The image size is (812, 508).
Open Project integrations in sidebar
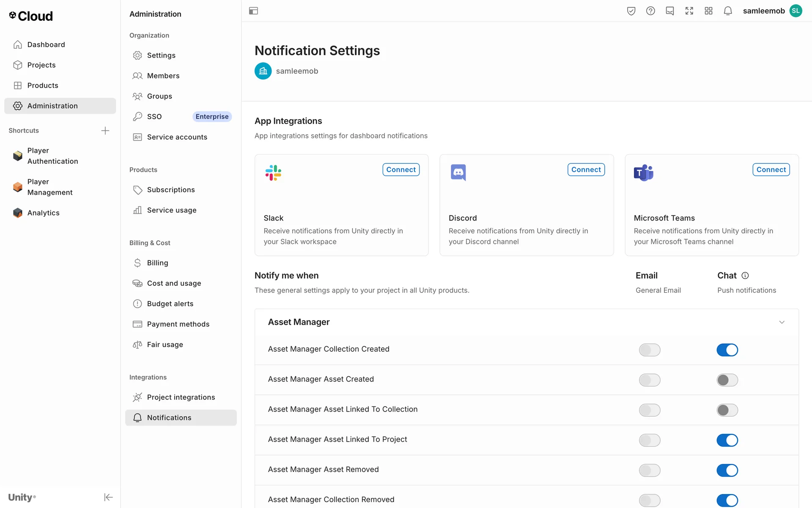181,397
